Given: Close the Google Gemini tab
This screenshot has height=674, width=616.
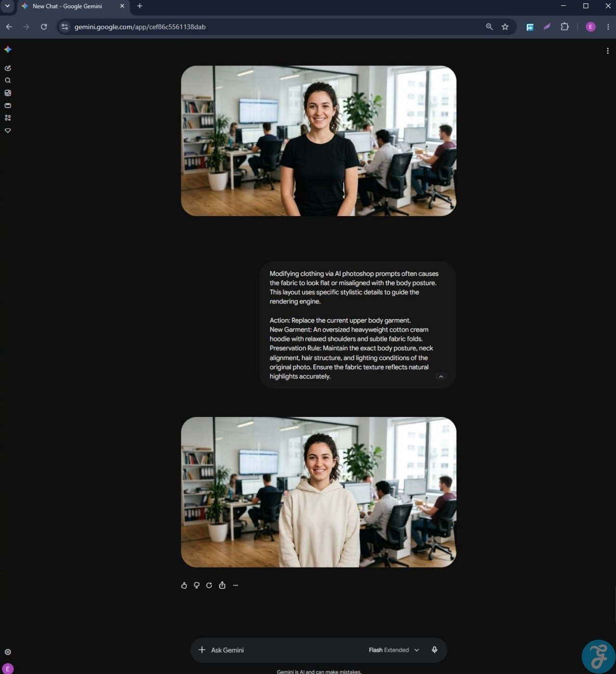Looking at the screenshot, I should (x=122, y=6).
